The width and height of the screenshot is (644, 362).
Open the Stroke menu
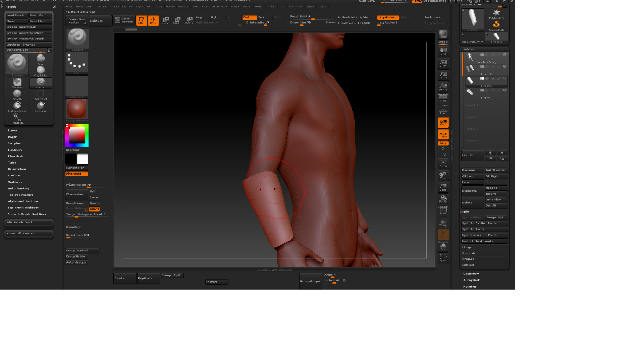coord(258,6)
